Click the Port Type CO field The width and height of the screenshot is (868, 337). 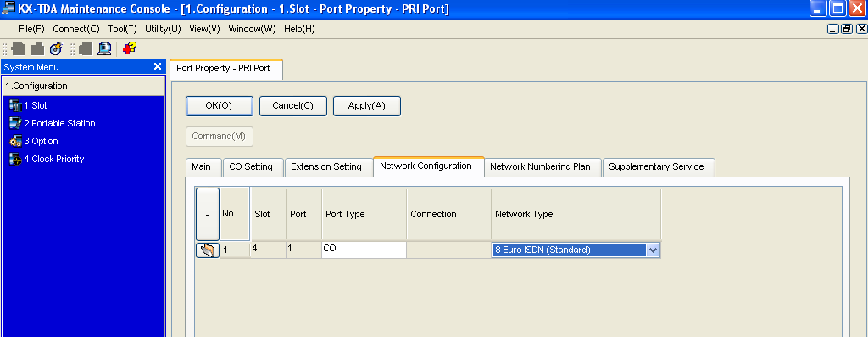(x=364, y=250)
